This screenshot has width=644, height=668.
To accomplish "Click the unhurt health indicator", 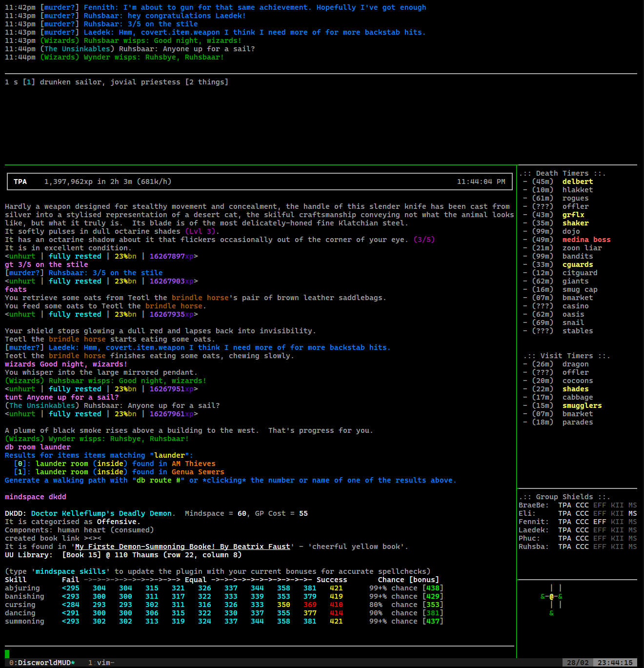I will pos(21,256).
